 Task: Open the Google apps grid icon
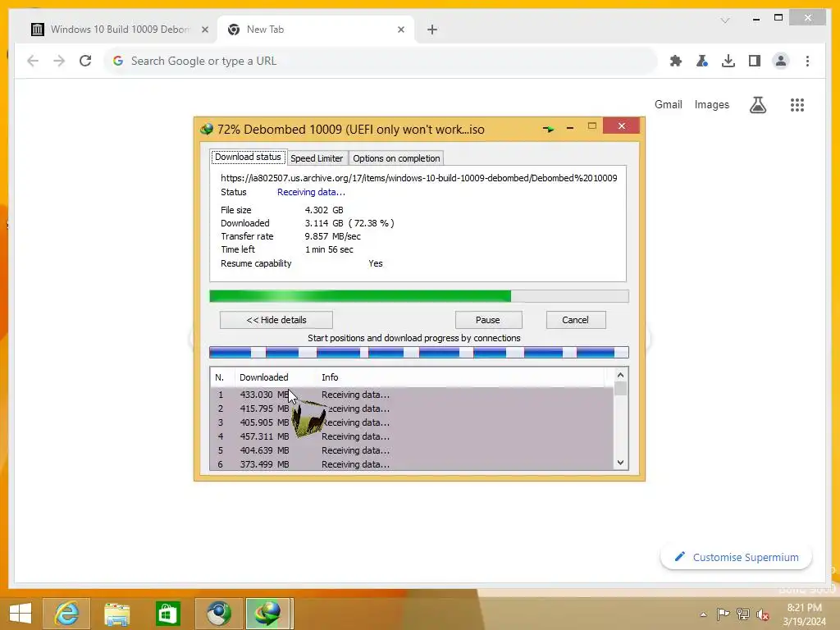[x=797, y=105]
